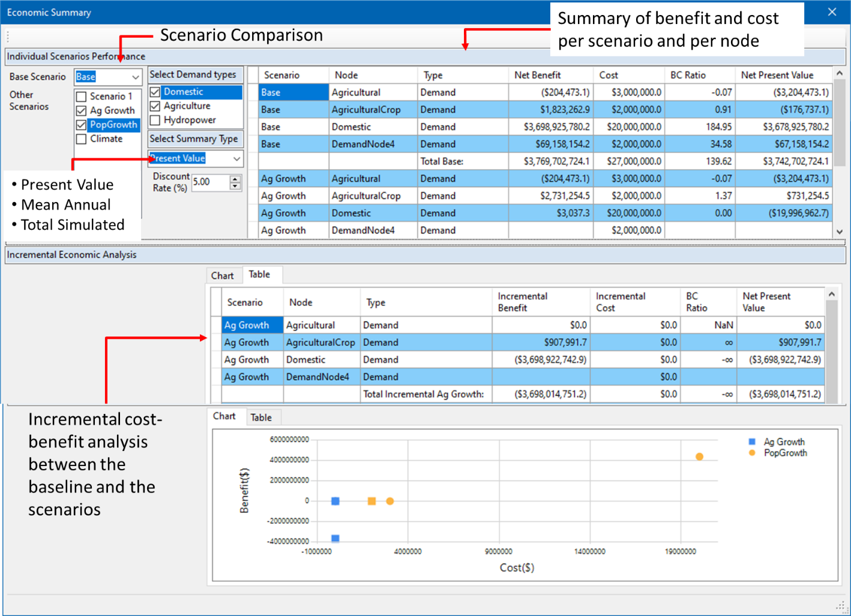Enable the Climate scenario checkbox
Image resolution: width=851 pixels, height=616 pixels.
tap(82, 139)
